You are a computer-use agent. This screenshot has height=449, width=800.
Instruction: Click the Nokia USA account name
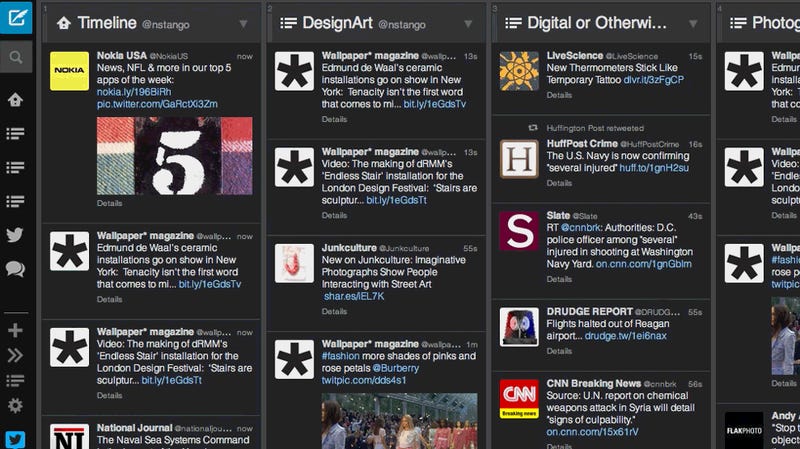[x=121, y=55]
